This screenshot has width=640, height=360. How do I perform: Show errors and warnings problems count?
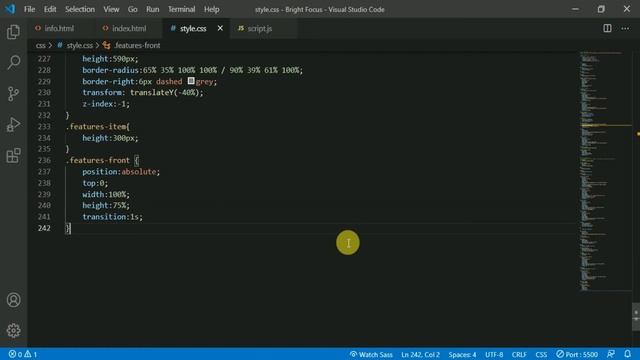[x=23, y=354]
